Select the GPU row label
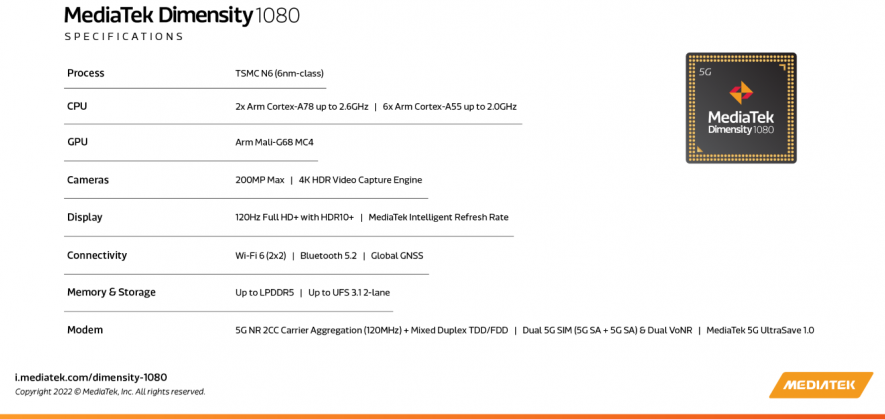Image resolution: width=885 pixels, height=419 pixels. (77, 142)
